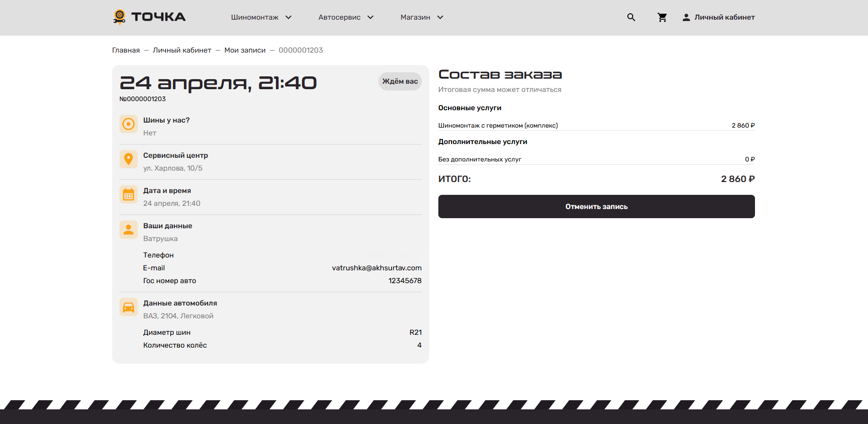Go to Главная breadcrumb link
This screenshot has width=868, height=424.
coord(126,50)
